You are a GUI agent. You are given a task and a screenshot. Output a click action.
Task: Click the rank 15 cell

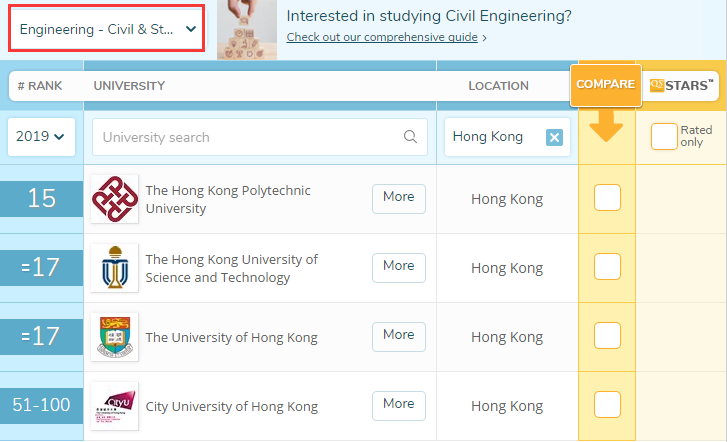coord(41,199)
